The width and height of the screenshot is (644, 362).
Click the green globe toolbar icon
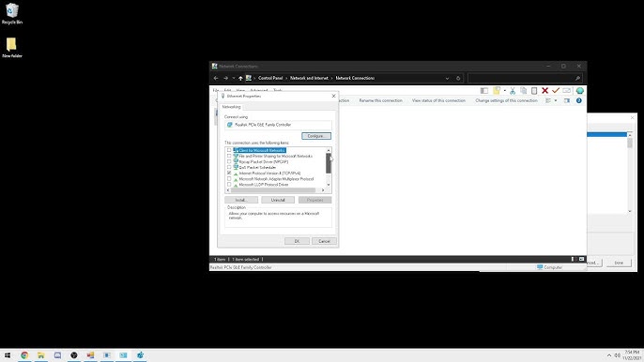pyautogui.click(x=580, y=91)
